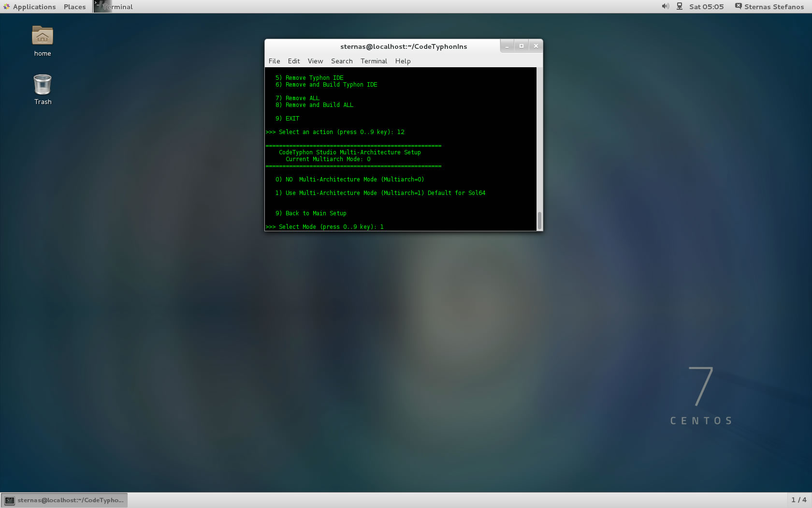The width and height of the screenshot is (812, 508).
Task: Click the terminal vertical scrollbar thumb
Action: [x=539, y=220]
